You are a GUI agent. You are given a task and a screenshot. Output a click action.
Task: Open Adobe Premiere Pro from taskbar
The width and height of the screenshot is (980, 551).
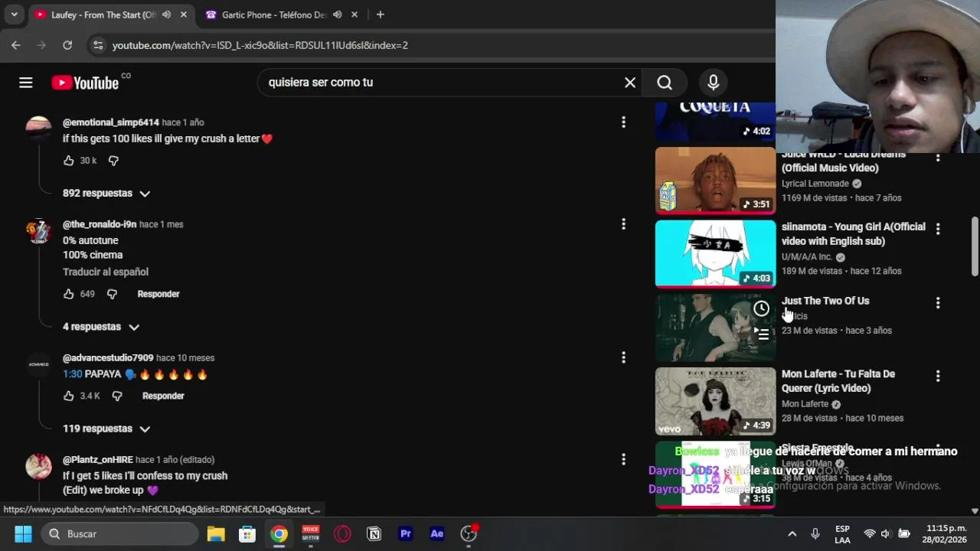click(406, 533)
